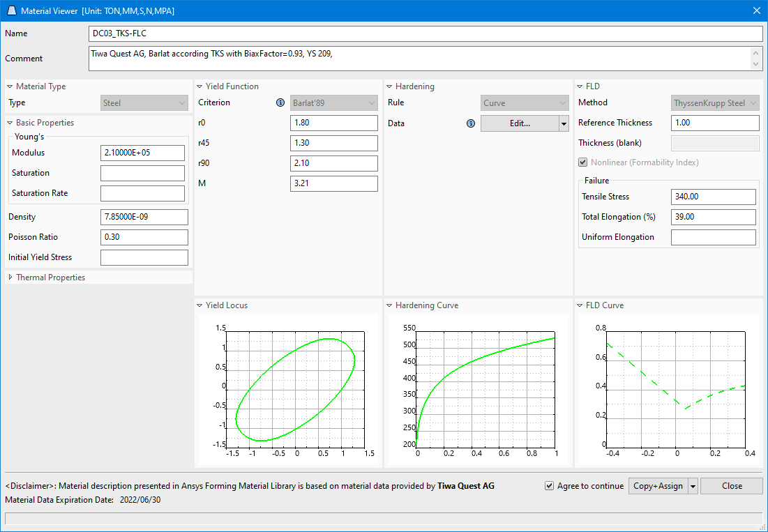Disable Nonlinear Formability Index

click(582, 162)
